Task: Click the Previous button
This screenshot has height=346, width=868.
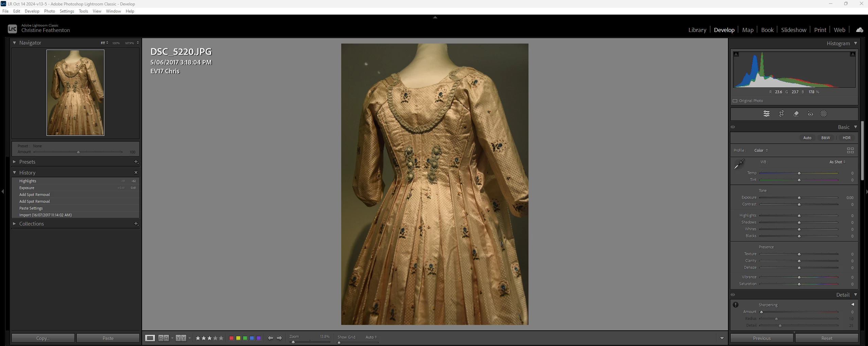Action: tap(762, 338)
